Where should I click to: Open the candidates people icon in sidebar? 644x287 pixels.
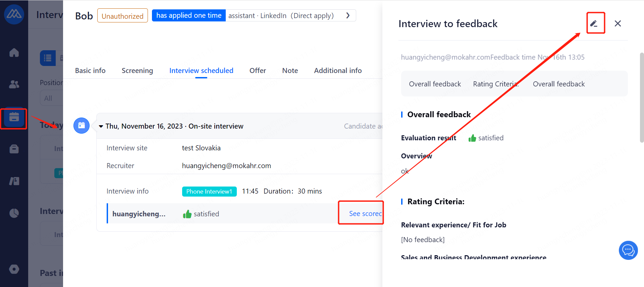pyautogui.click(x=14, y=84)
